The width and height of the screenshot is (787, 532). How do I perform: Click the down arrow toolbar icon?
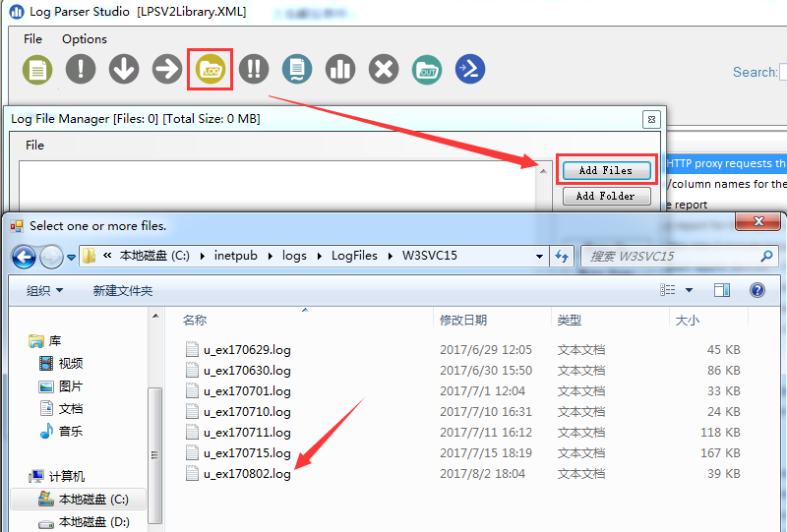(x=124, y=69)
